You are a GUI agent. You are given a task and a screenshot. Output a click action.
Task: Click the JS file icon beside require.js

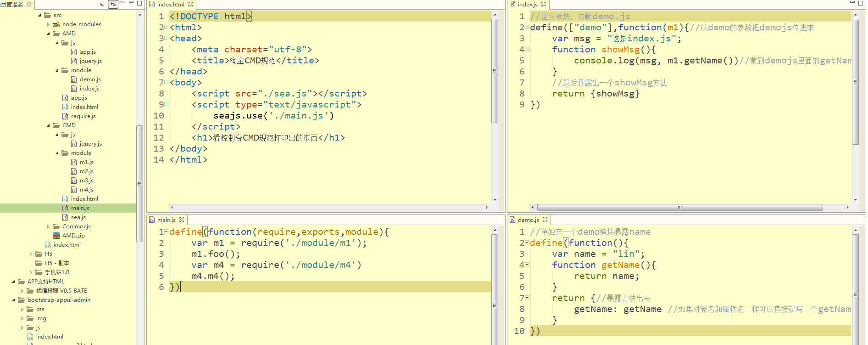point(65,116)
